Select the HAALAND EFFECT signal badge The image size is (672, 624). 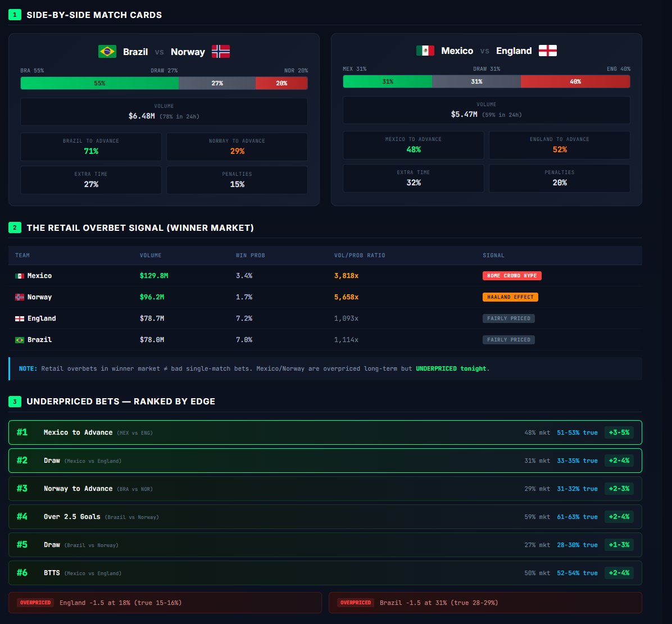(510, 297)
